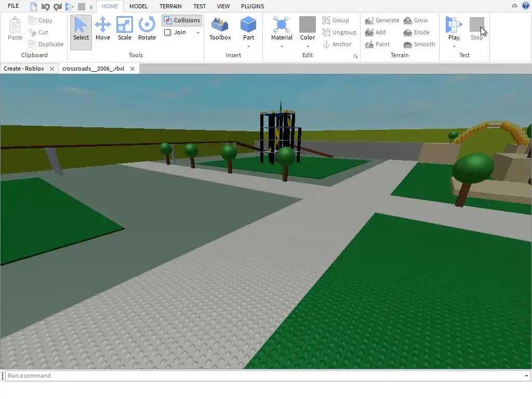Open the FILE menu
The width and height of the screenshot is (532, 399).
[x=13, y=6]
